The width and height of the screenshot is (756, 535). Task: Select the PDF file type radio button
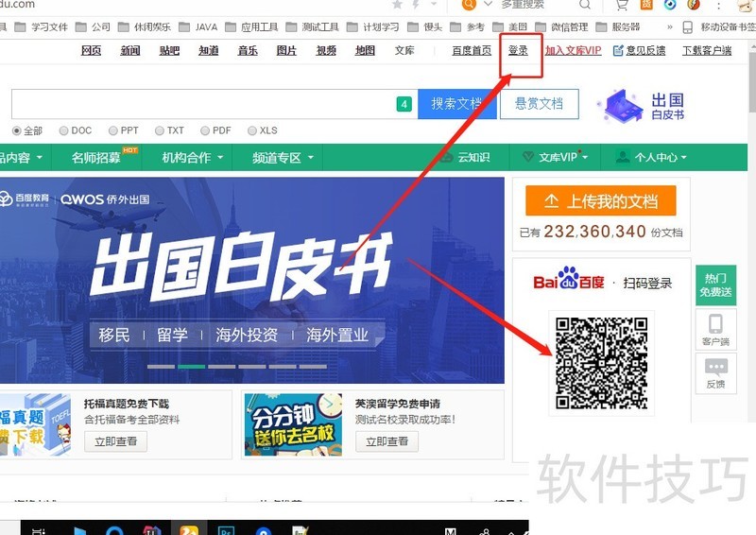click(204, 130)
